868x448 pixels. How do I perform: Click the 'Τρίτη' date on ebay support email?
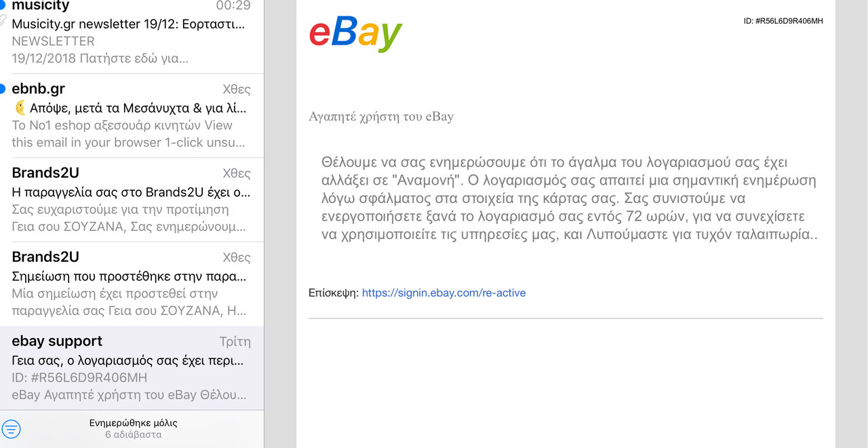pyautogui.click(x=235, y=341)
